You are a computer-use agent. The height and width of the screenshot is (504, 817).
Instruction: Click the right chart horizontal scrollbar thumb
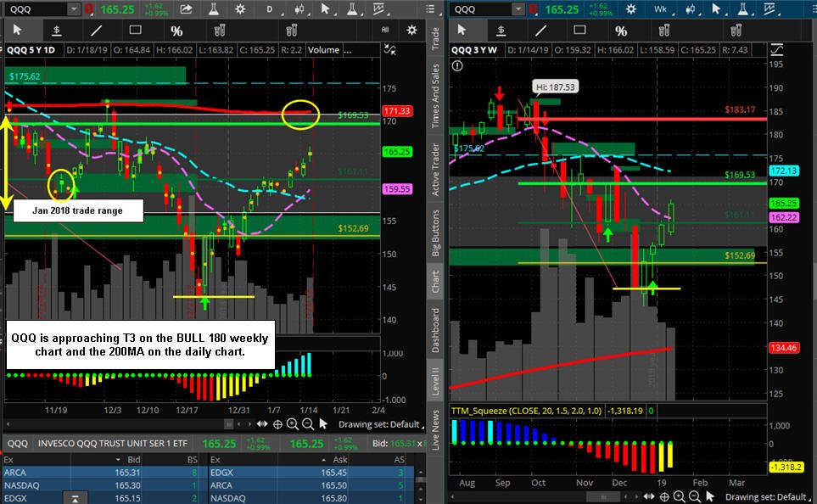604,496
